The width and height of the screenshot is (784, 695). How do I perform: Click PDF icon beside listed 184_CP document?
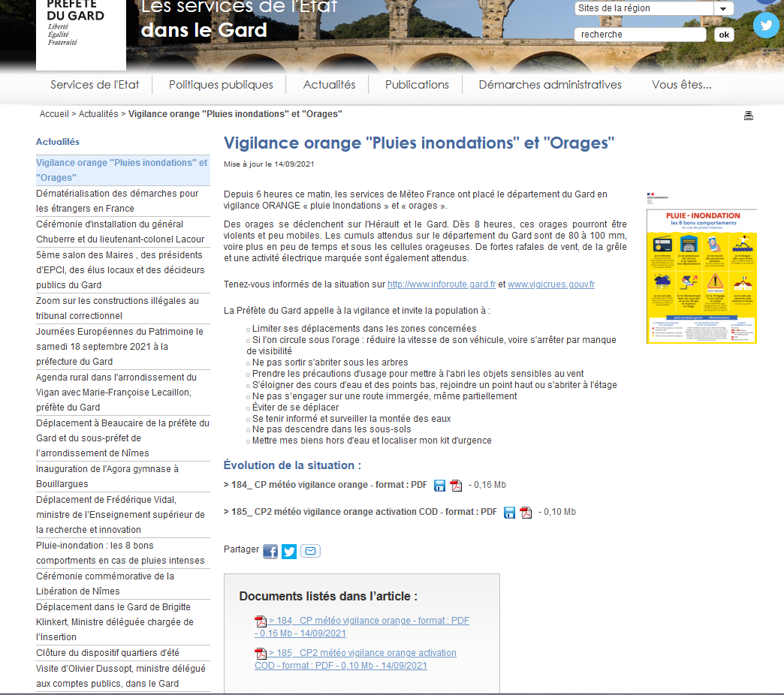tap(261, 621)
